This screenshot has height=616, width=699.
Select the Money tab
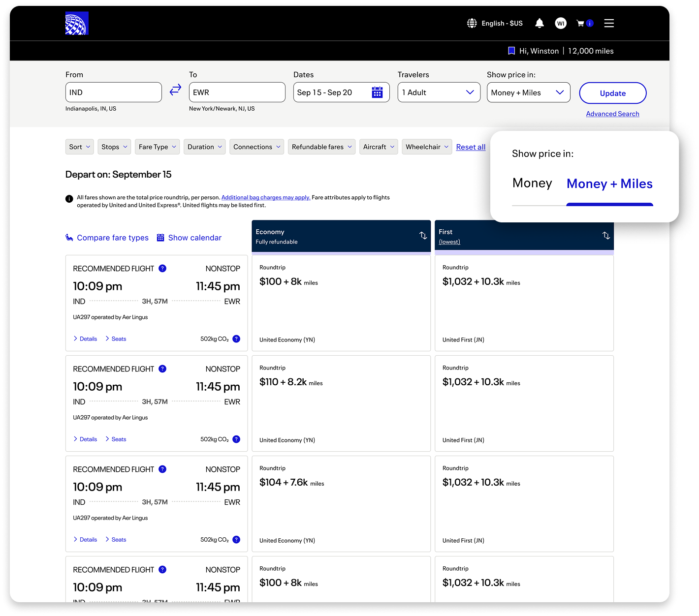[532, 183]
